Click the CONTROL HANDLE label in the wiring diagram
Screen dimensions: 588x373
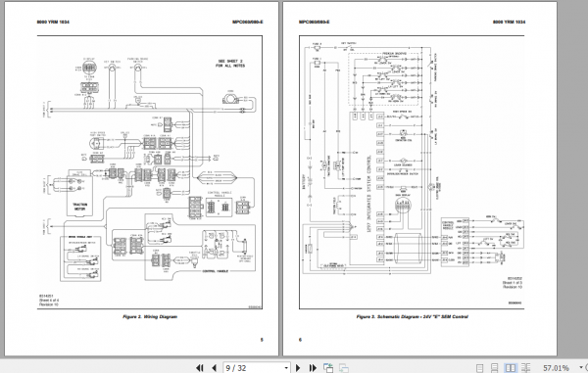pyautogui.click(x=216, y=271)
